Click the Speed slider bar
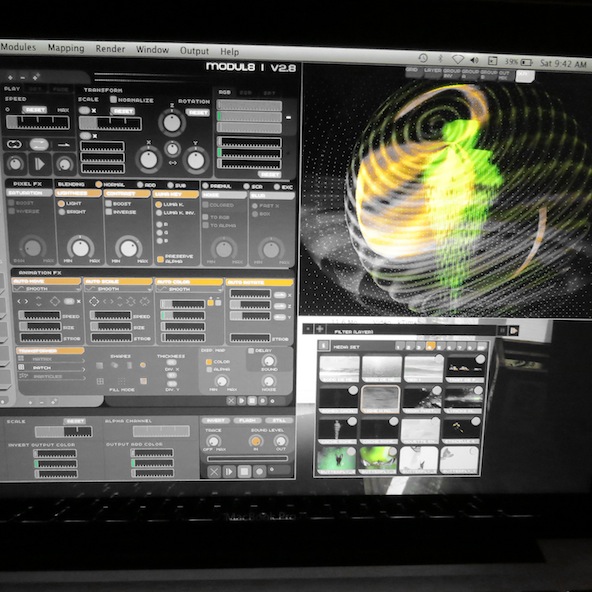This screenshot has height=592, width=592. [x=38, y=122]
